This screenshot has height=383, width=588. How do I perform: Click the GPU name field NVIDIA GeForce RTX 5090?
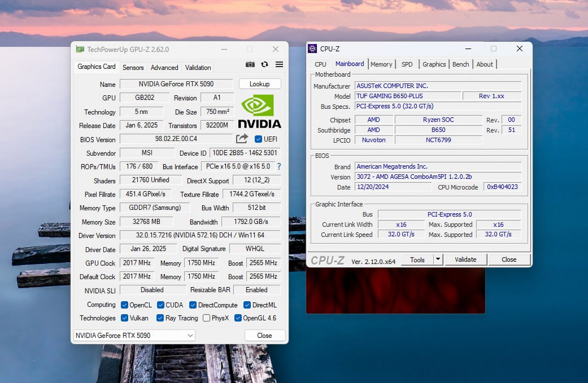tap(176, 84)
